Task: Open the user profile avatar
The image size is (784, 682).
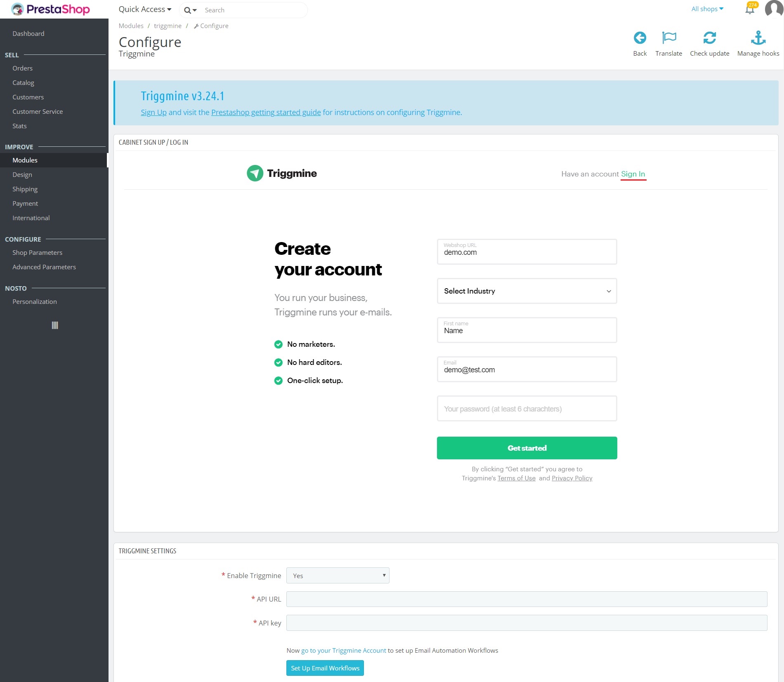Action: [774, 8]
